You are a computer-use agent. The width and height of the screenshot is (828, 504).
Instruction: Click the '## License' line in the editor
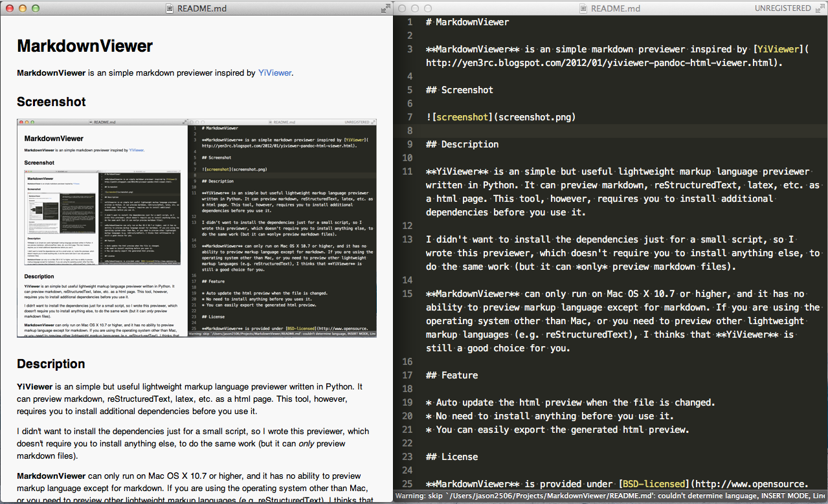(452, 457)
